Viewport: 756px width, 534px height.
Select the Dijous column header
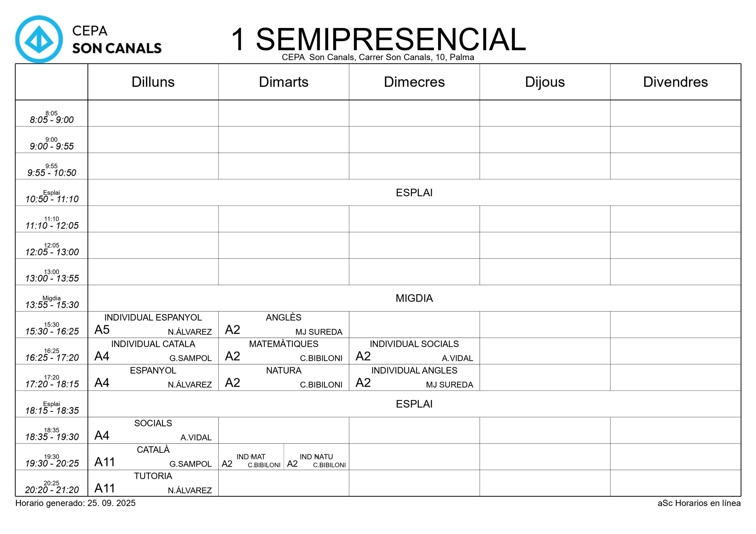point(545,82)
